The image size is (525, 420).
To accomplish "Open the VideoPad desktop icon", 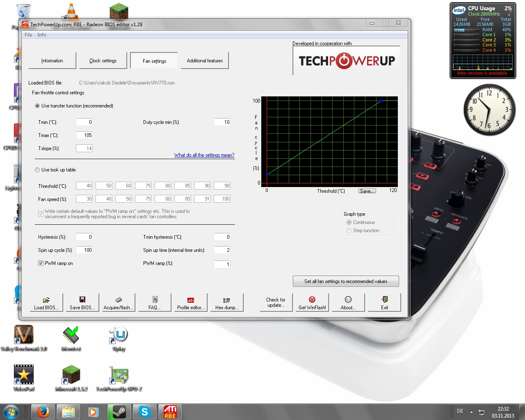I will [x=24, y=378].
